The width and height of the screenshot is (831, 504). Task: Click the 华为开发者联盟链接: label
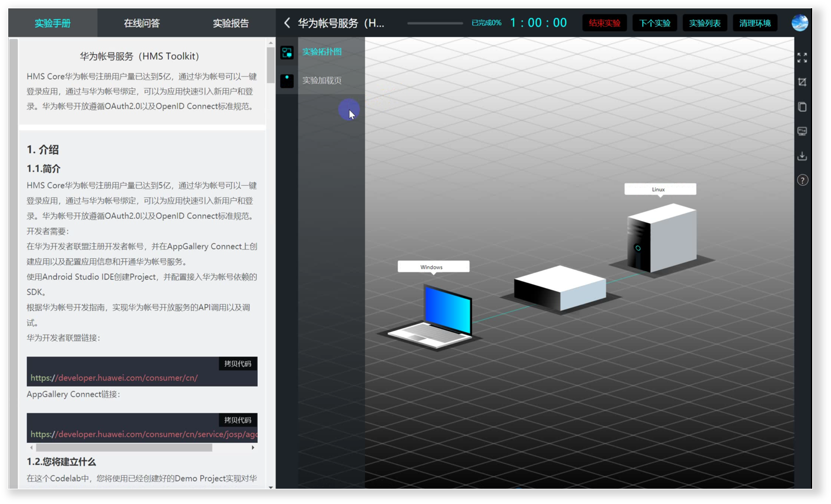(64, 338)
